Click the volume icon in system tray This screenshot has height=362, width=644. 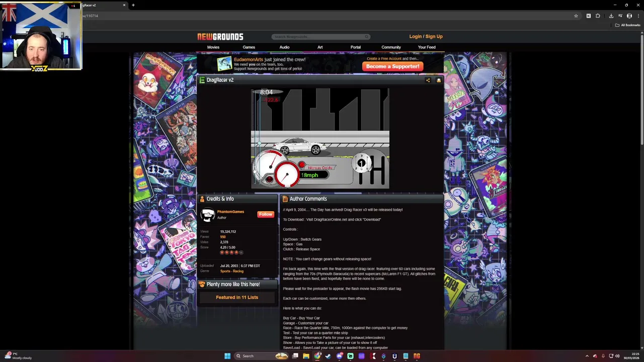tap(617, 356)
